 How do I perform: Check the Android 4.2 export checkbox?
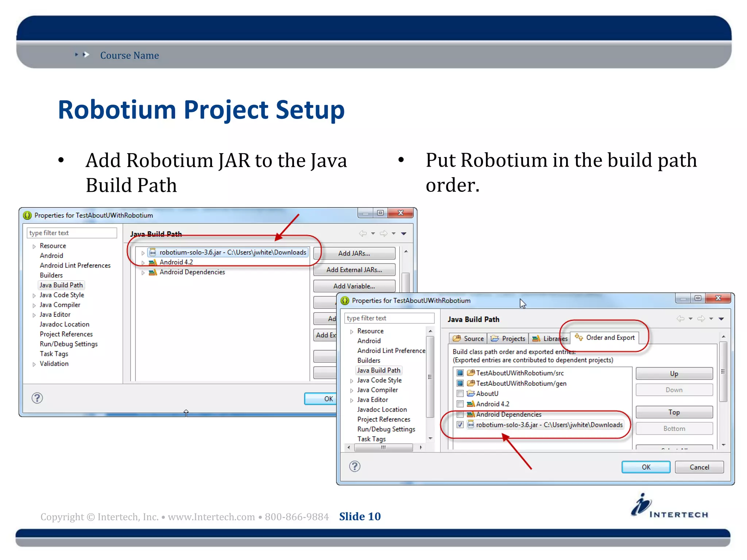(x=460, y=404)
